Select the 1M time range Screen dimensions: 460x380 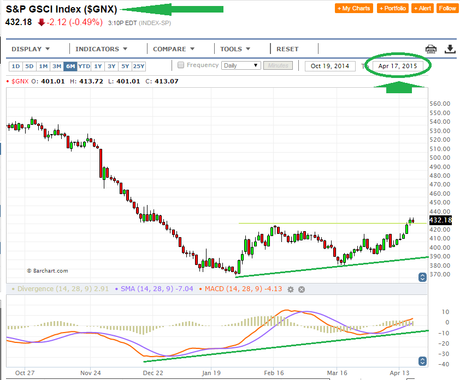43,66
